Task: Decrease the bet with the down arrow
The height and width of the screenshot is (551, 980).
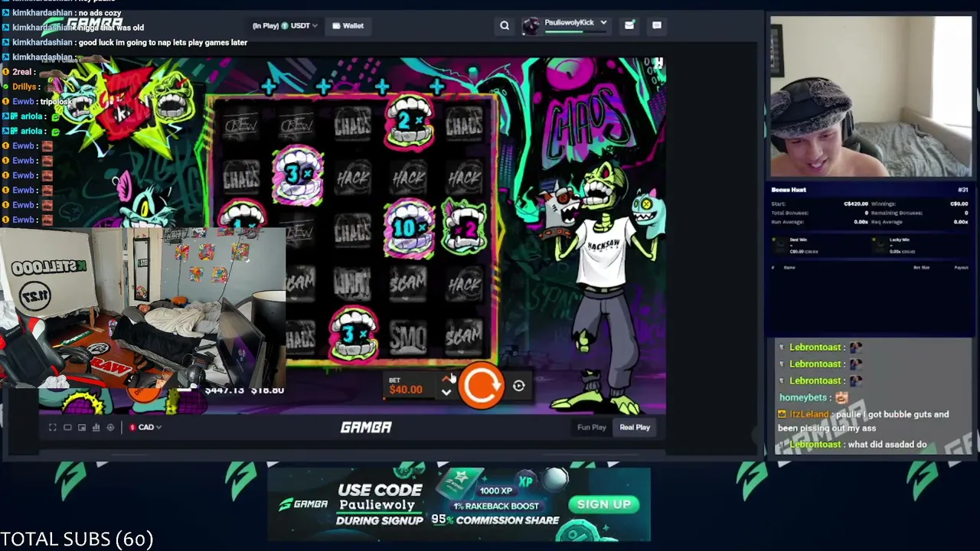Action: (x=446, y=393)
